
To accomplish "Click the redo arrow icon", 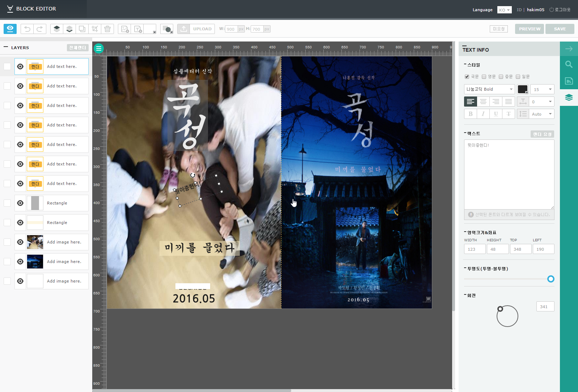I will coord(40,29).
